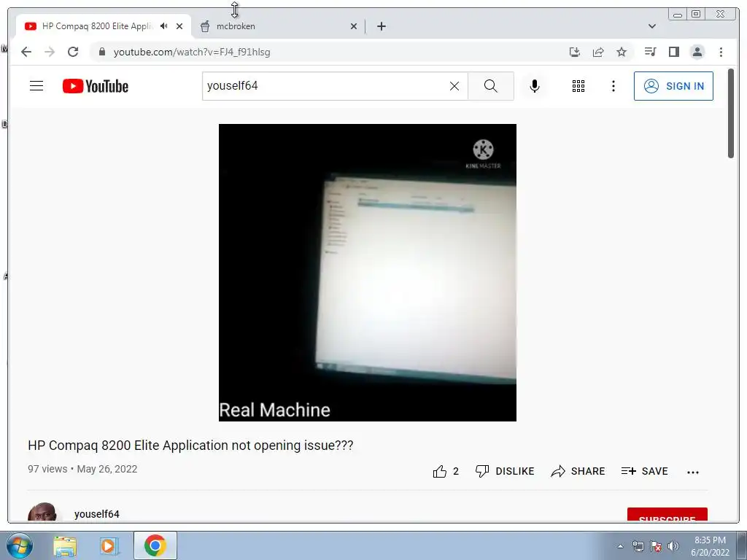This screenshot has height=560, width=747.
Task: View site info via padlock icon
Action: (101, 52)
